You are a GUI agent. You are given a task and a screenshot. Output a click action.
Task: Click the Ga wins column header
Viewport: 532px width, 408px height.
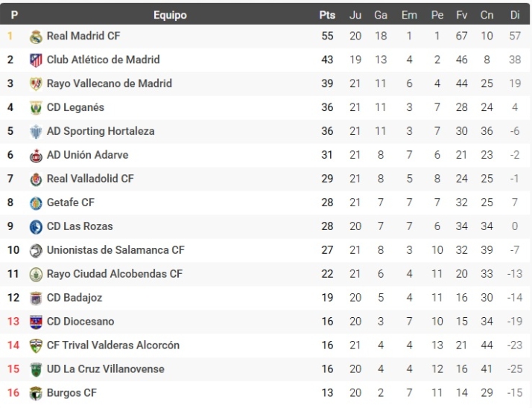(381, 15)
